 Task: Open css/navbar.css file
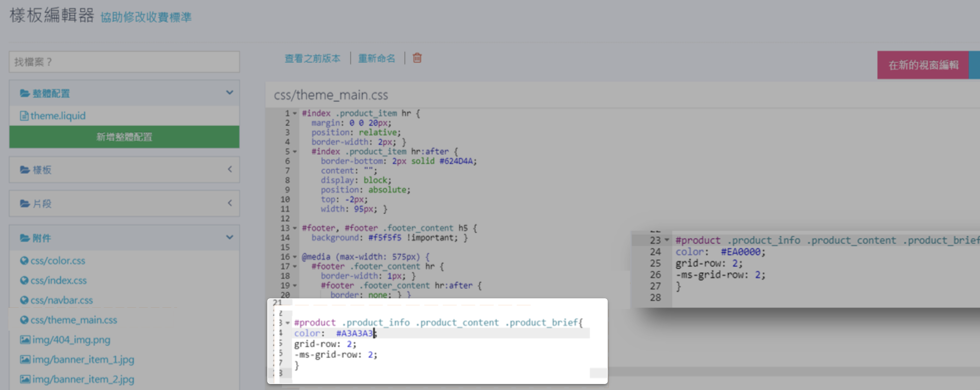click(62, 300)
